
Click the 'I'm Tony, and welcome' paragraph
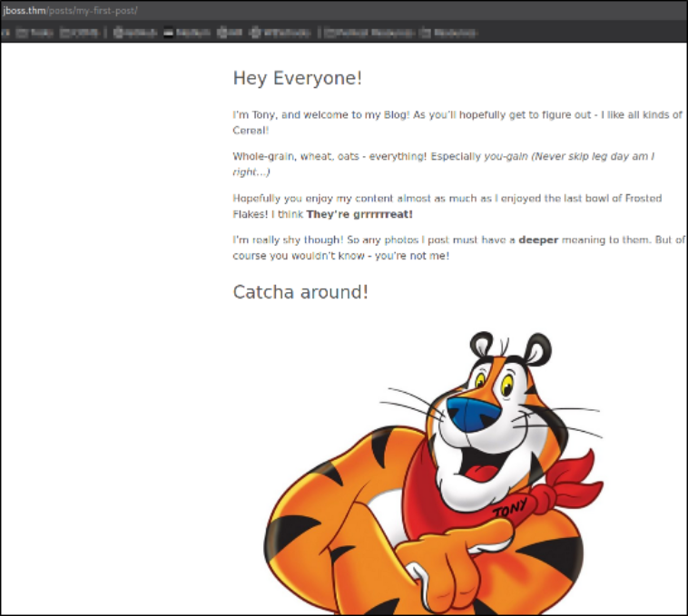(x=457, y=122)
